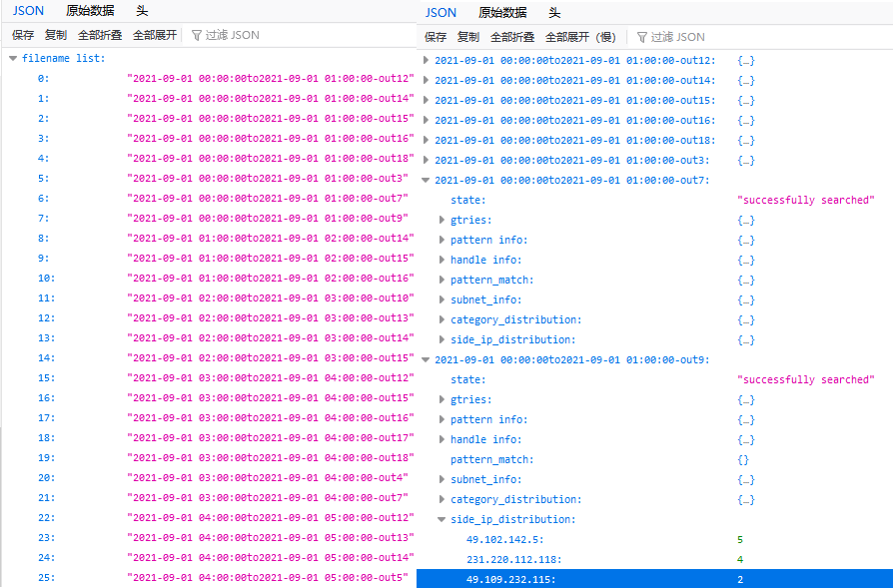Open the 头 tab in right panel
Viewport: 893px width, 588px height.
(554, 13)
